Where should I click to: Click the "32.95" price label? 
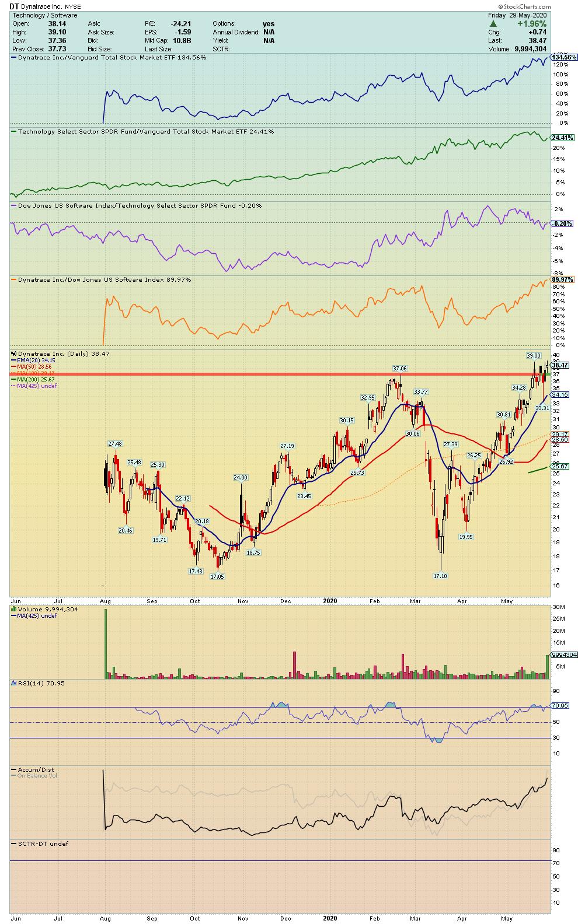click(368, 397)
